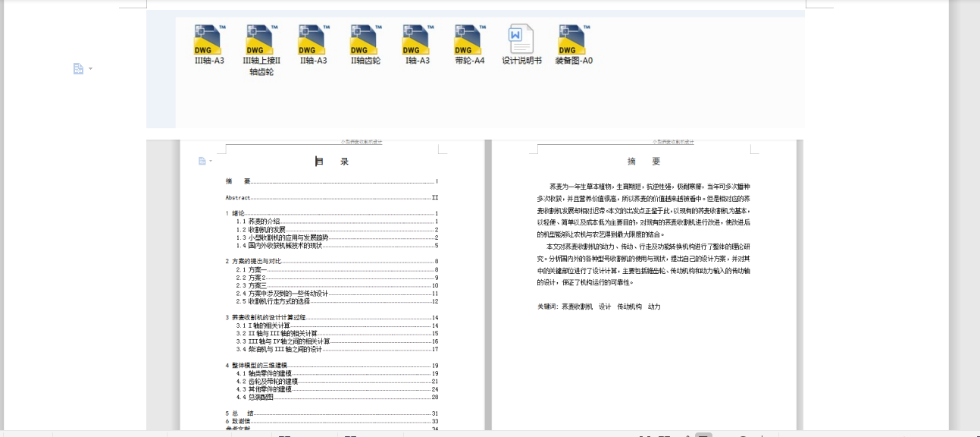Open contents entry 1.1 荞麦的介绍

tap(337, 221)
